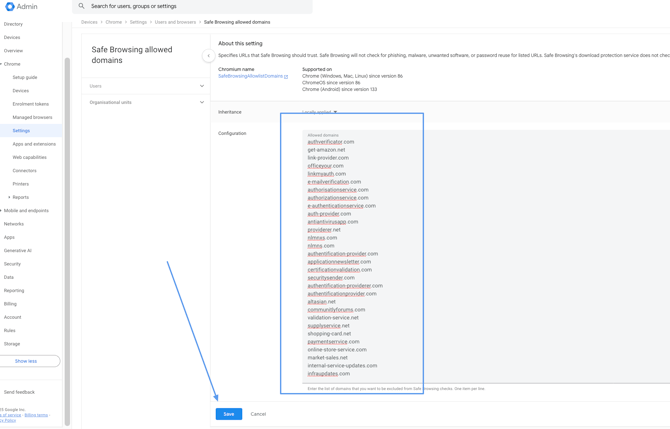Click Users and browsers in the breadcrumb
This screenshot has height=429, width=670.
(175, 22)
